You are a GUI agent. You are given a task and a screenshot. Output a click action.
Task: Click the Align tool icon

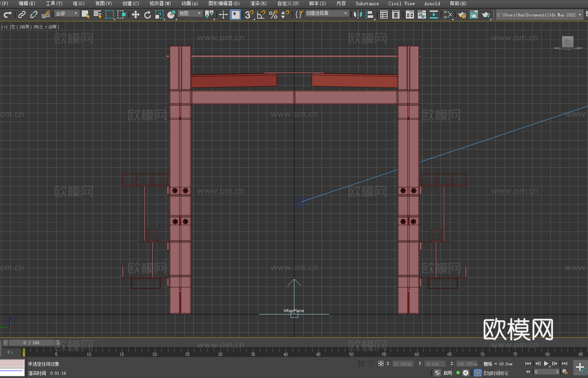(370, 14)
